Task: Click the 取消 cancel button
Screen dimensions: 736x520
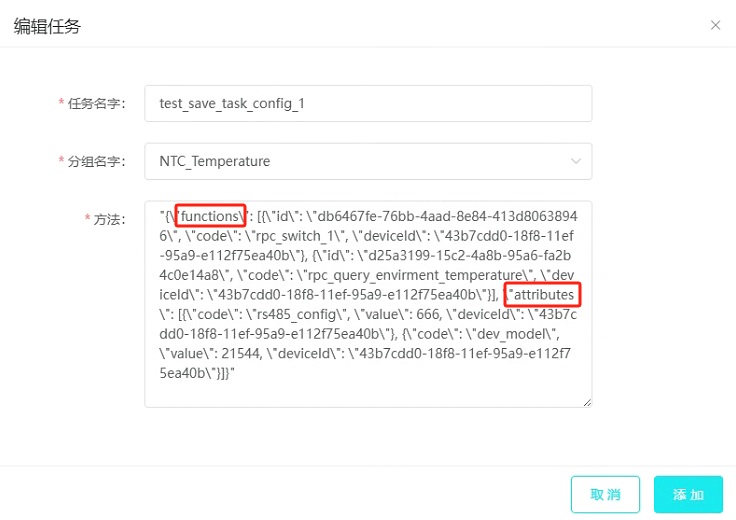Action: (605, 494)
